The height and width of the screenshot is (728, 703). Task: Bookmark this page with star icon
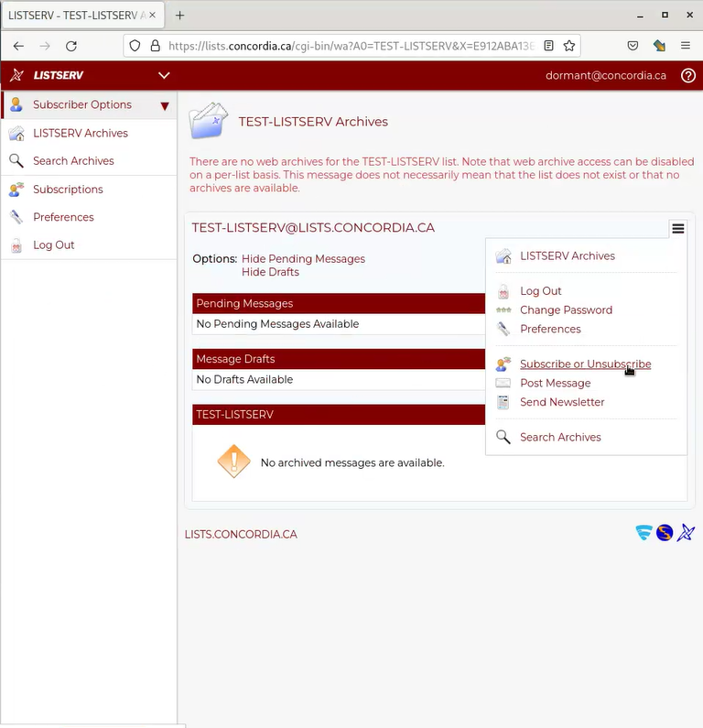click(568, 46)
